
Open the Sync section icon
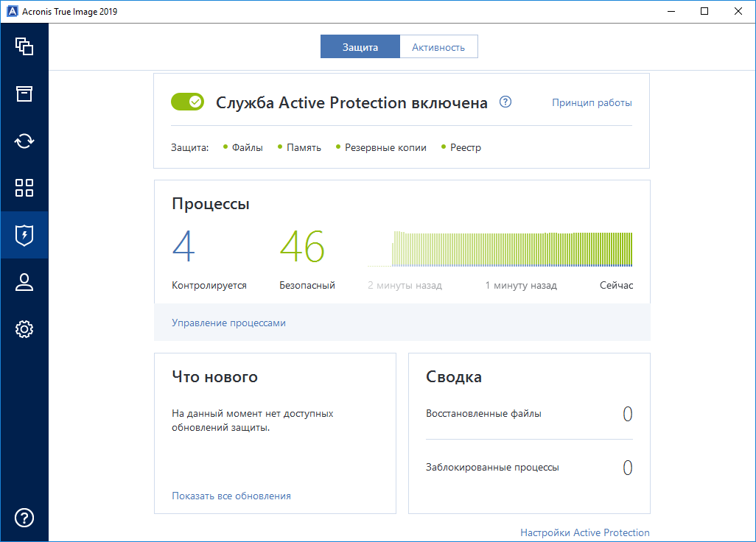(x=24, y=141)
